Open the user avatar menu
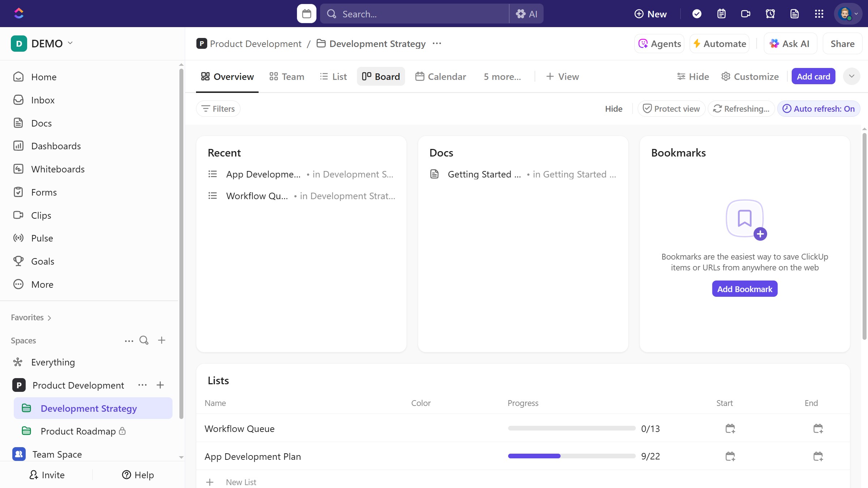The image size is (868, 488). [x=848, y=14]
